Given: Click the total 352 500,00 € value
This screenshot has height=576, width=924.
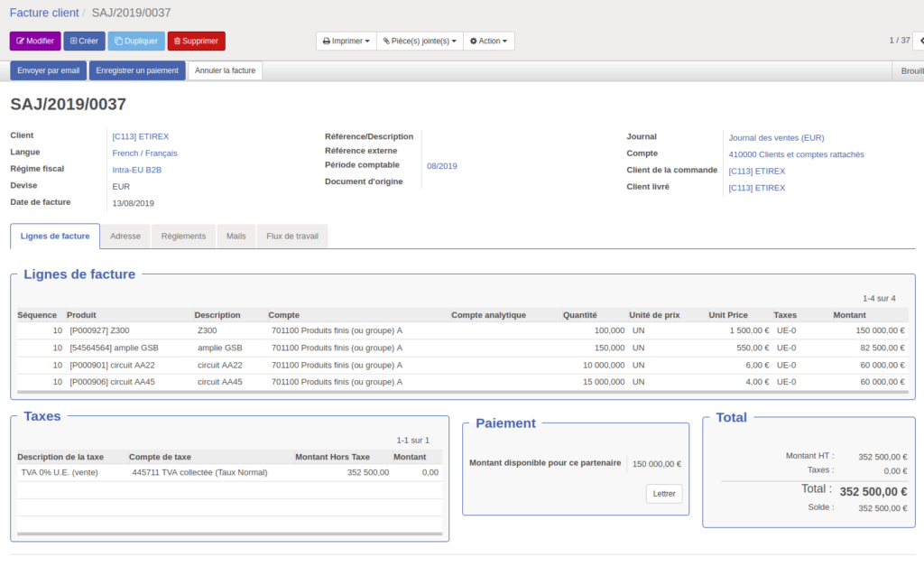Looking at the screenshot, I should 873,492.
